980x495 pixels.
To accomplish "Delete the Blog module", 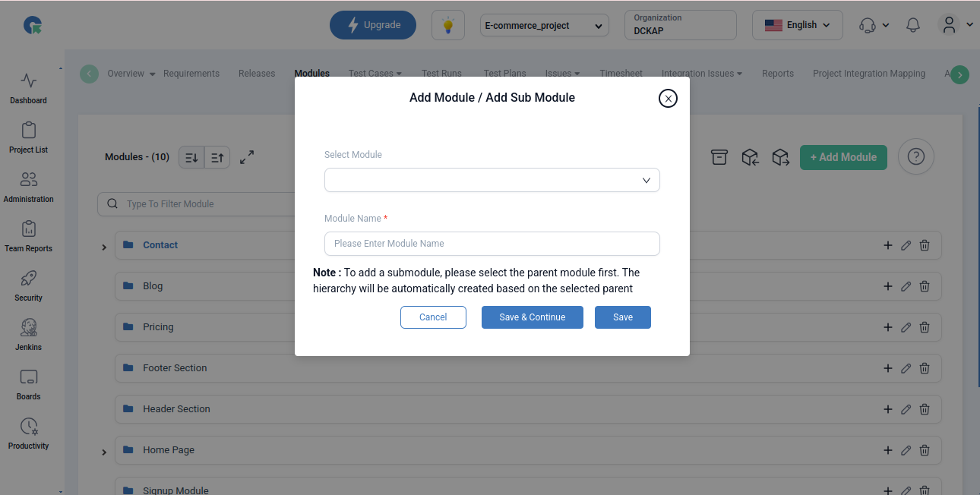I will click(x=925, y=286).
